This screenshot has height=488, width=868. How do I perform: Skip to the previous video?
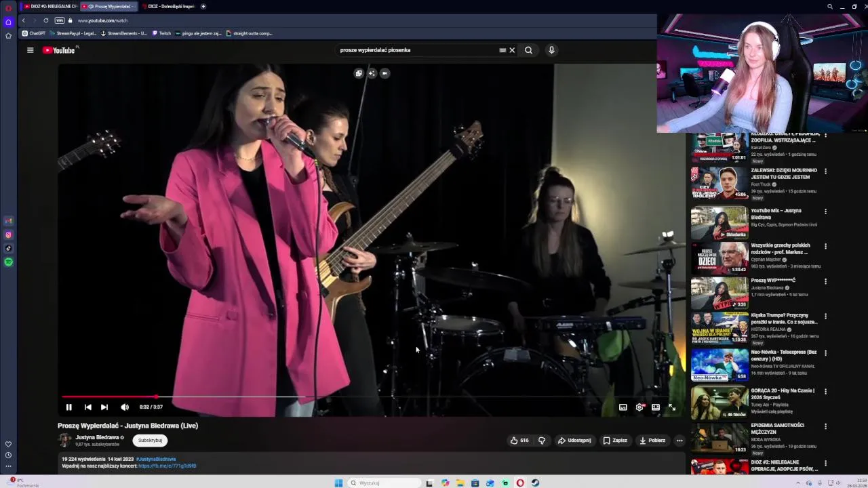(87, 407)
